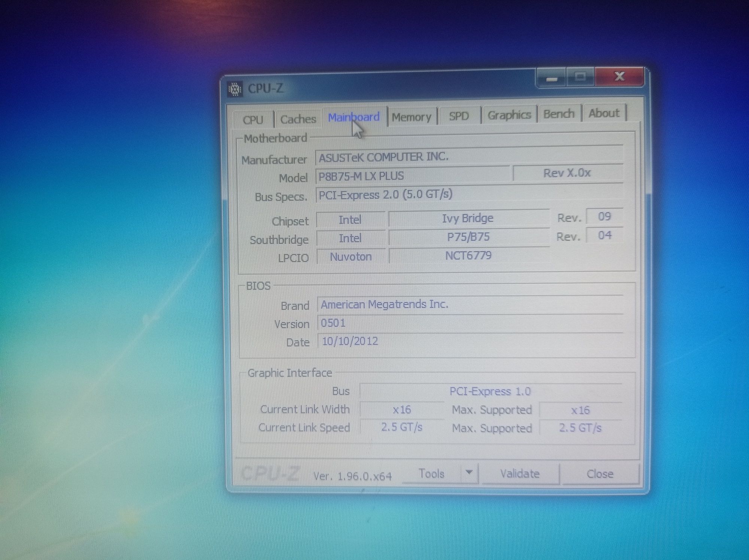Show the About tab

click(x=604, y=113)
